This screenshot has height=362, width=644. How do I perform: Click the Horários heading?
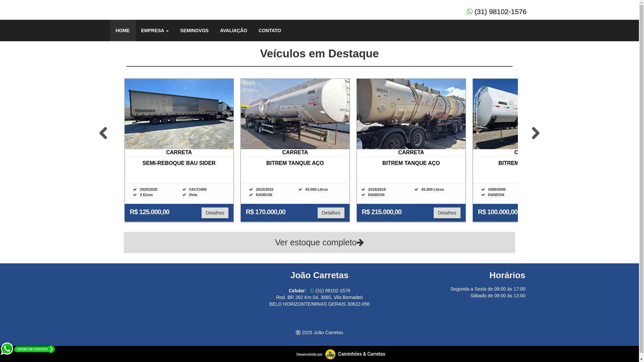(x=507, y=275)
